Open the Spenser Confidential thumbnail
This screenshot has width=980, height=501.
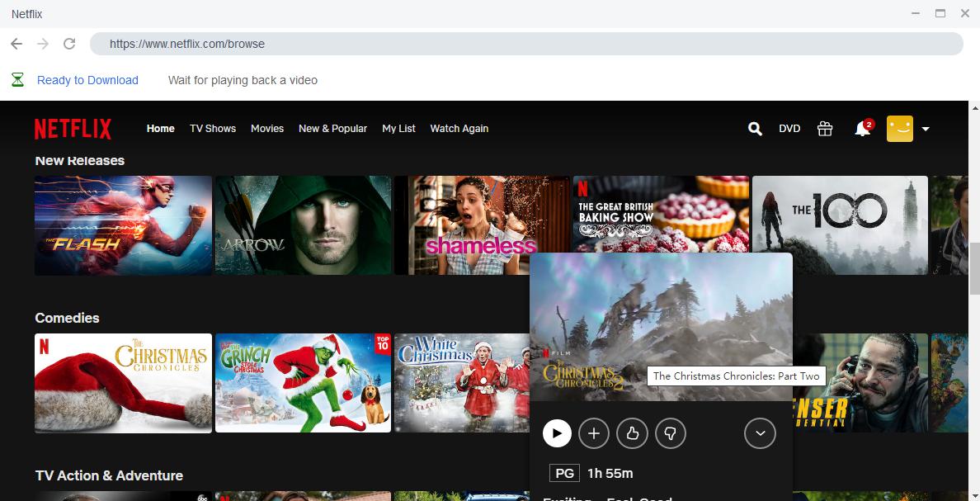coord(860,383)
